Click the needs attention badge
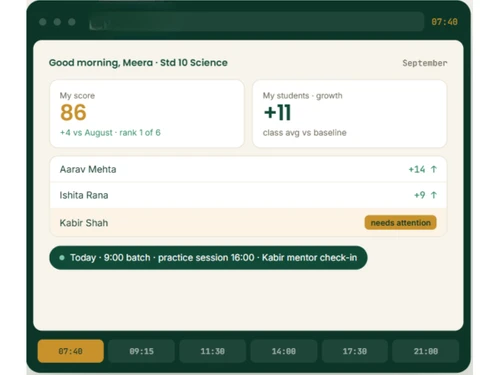500x375 pixels. pos(400,222)
